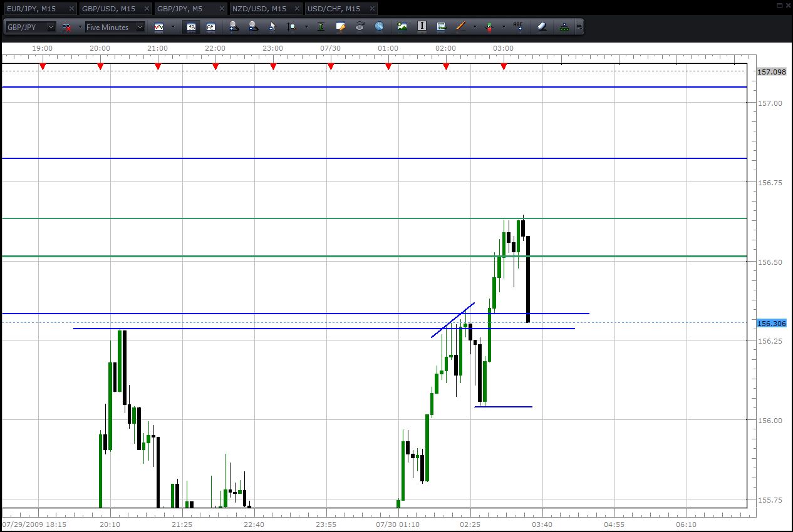Click the current price 156.306 label

pos(772,324)
